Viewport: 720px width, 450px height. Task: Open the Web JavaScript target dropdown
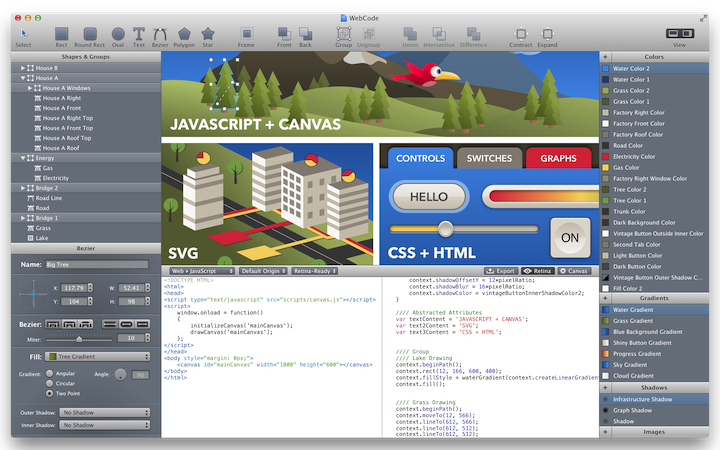pos(202,270)
